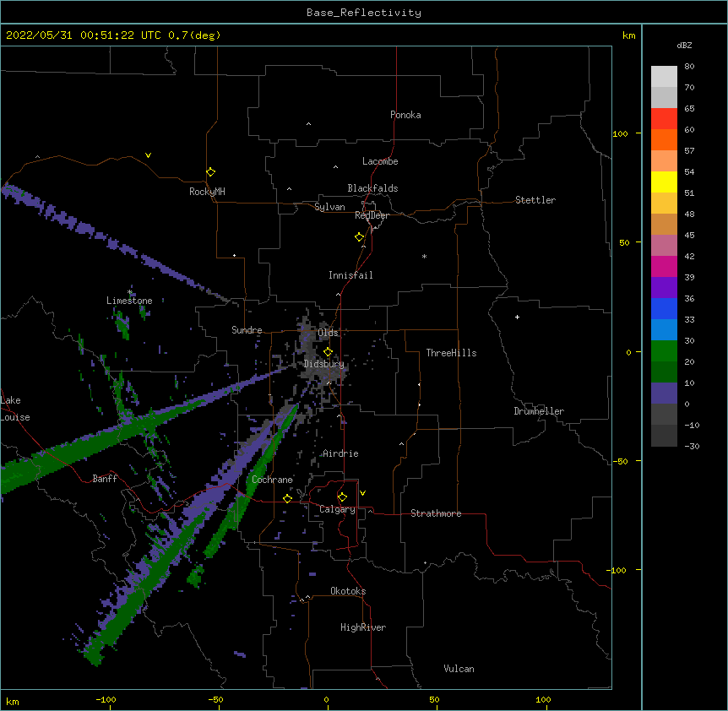Click the Olds city label
The width and height of the screenshot is (728, 711).
pos(328,333)
